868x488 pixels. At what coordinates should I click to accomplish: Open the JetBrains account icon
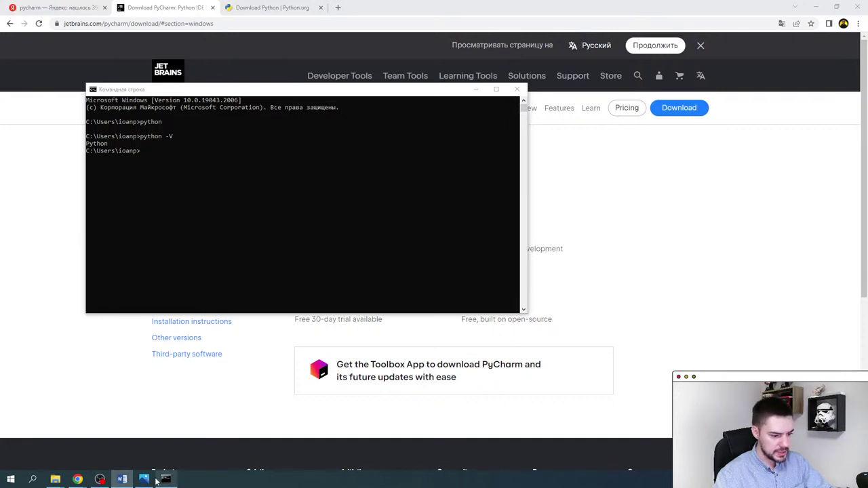[658, 76]
